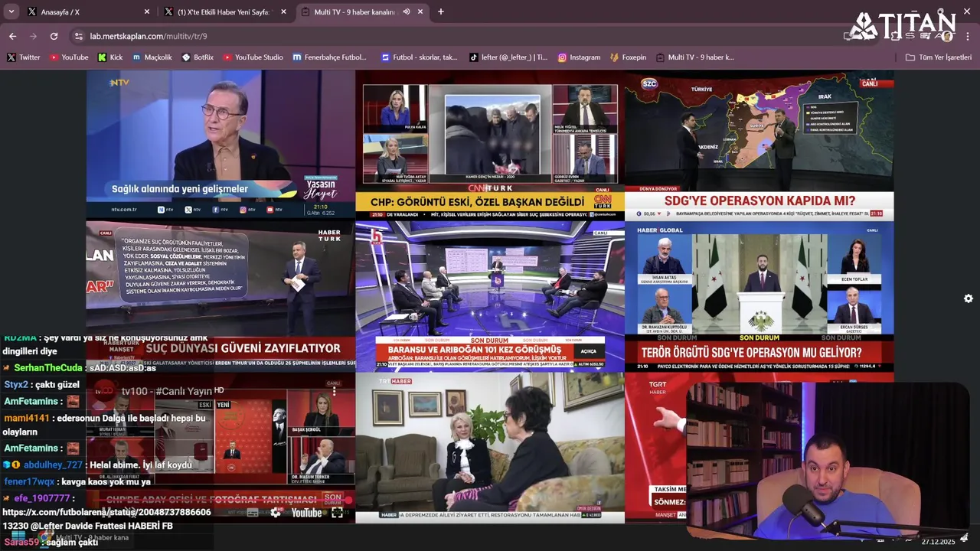980x551 pixels.
Task: Open a new browser tab
Action: [440, 11]
